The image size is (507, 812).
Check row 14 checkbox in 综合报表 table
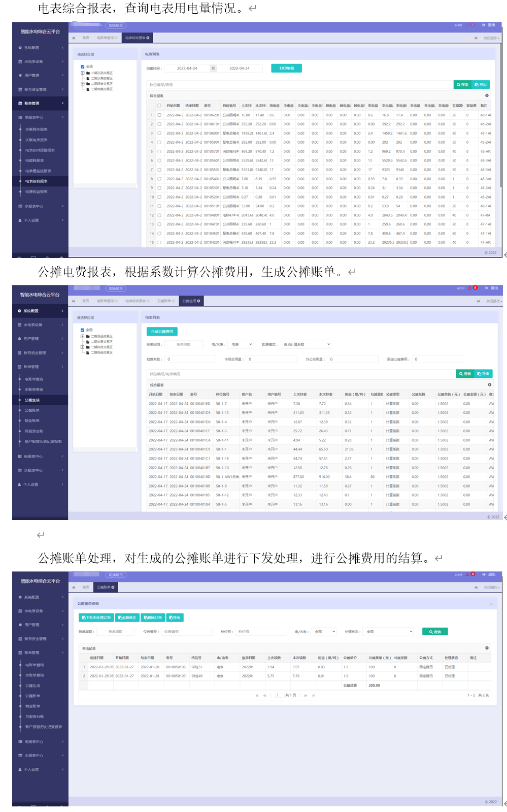pos(159,234)
